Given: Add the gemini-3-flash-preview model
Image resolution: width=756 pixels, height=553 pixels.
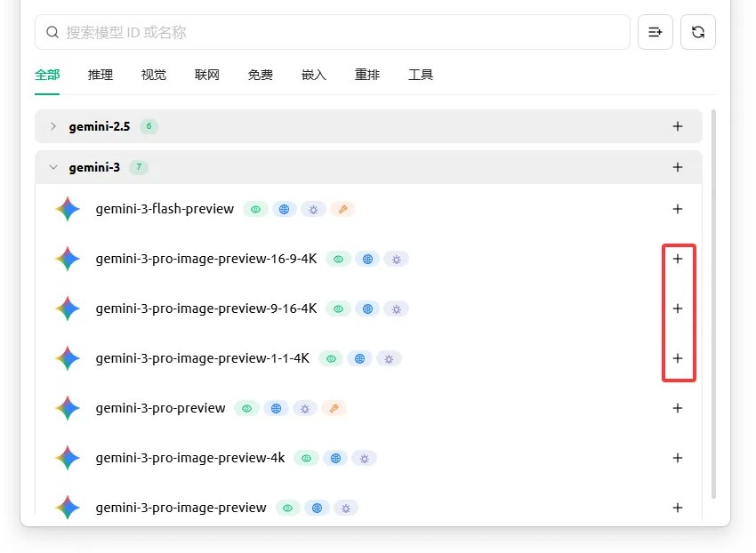Looking at the screenshot, I should 678,209.
